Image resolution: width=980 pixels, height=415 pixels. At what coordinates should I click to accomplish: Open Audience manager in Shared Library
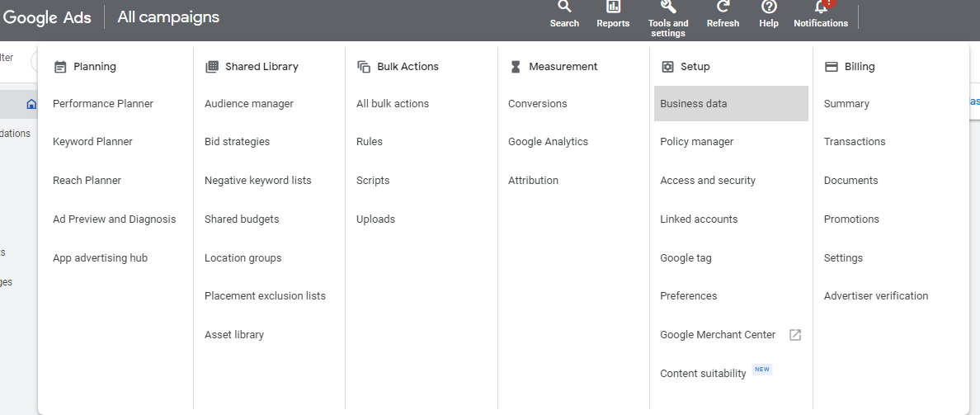249,104
